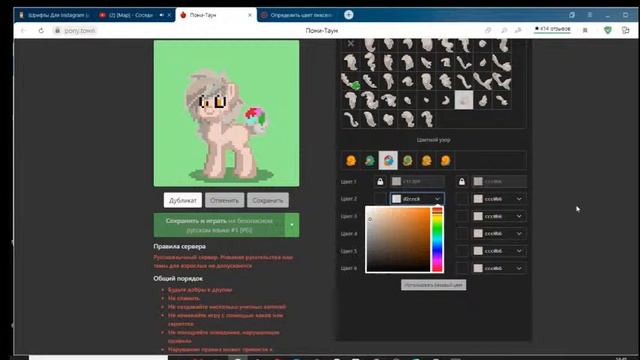Click the Дубликат button
The height and width of the screenshot is (360, 640).
pyautogui.click(x=183, y=200)
